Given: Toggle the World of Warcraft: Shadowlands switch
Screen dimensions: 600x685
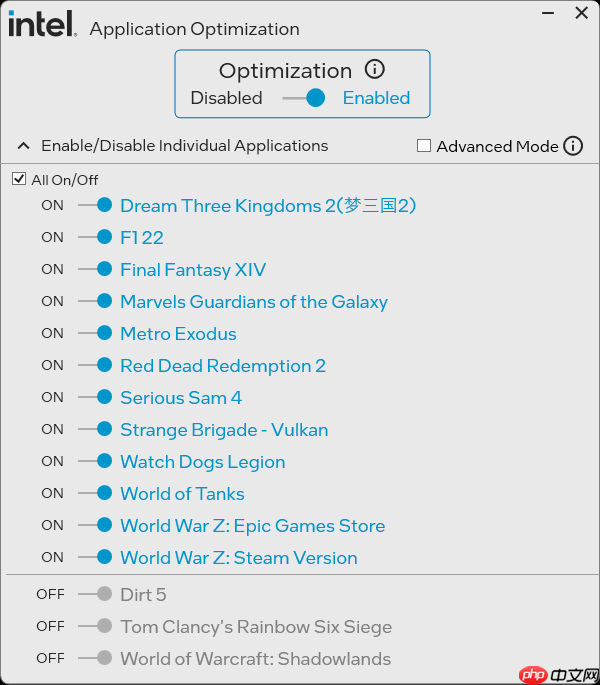Looking at the screenshot, I should pyautogui.click(x=96, y=659).
